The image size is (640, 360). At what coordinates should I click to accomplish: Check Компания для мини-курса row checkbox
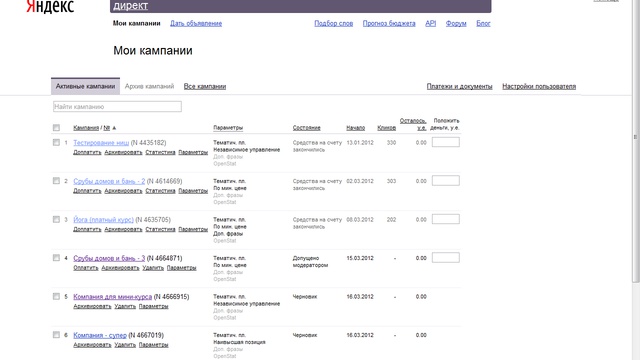pos(56,296)
